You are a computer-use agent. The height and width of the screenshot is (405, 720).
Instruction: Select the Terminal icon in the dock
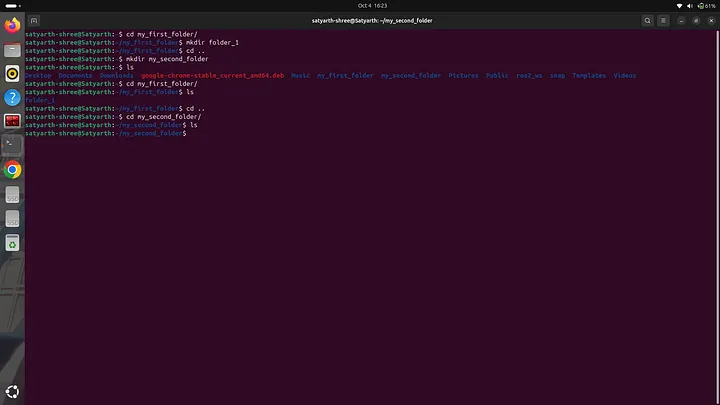(12, 145)
